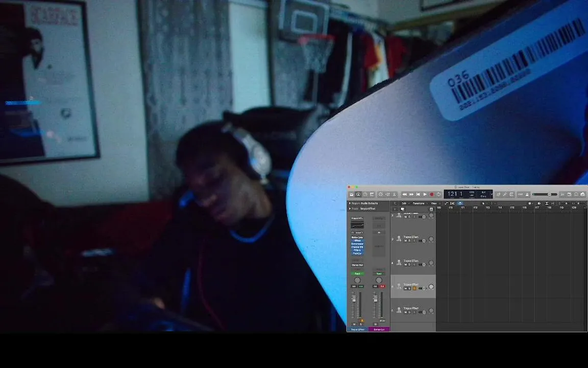The width and height of the screenshot is (588, 368).
Task: Solo track 4 using its S button
Action: tap(409, 264)
